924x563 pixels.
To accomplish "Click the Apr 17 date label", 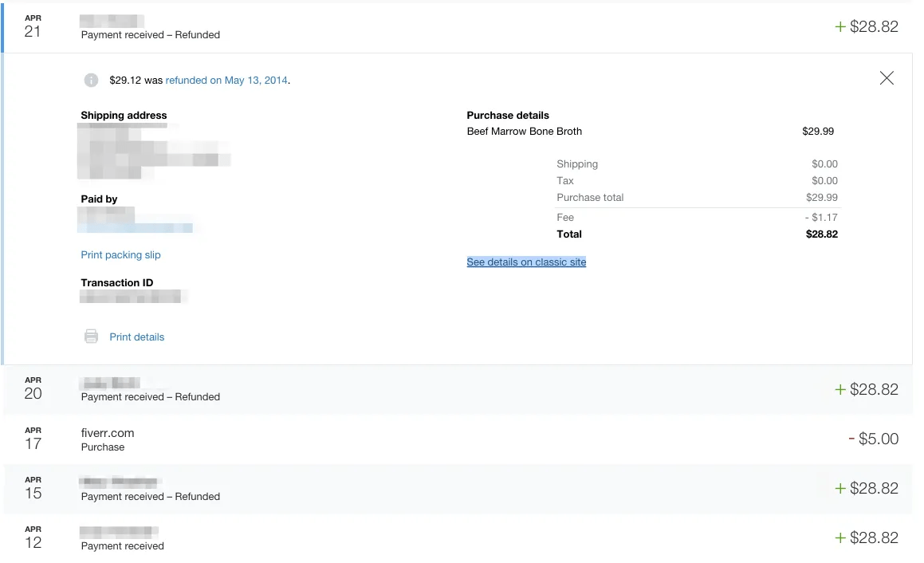I will [33, 439].
